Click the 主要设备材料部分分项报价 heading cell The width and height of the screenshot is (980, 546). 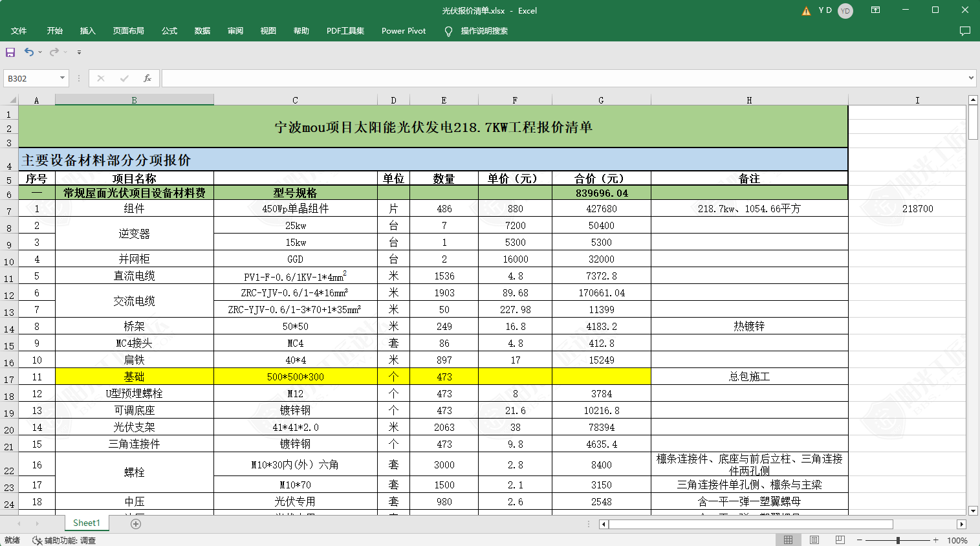433,160
